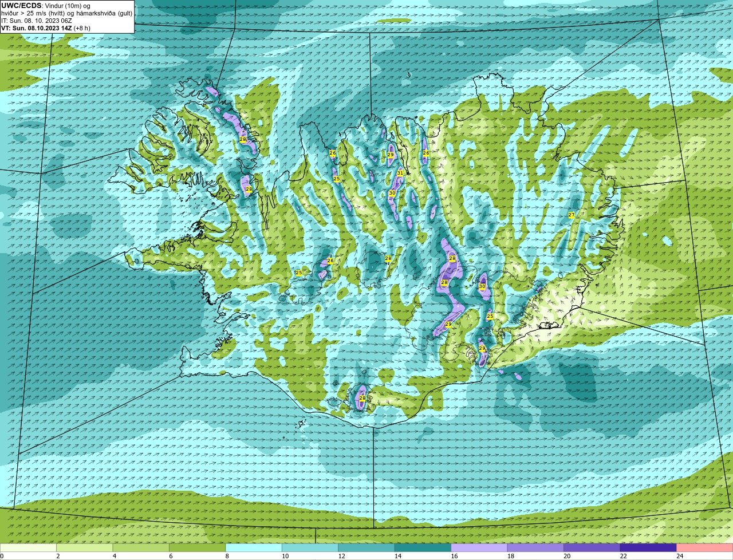
Task: Click the light green 4–6 legend swatch
Action: [141, 547]
